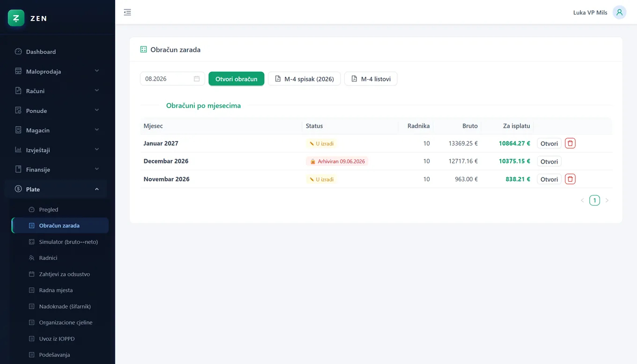
Task: Expand the Ponude menu chevron
Action: pyautogui.click(x=97, y=111)
